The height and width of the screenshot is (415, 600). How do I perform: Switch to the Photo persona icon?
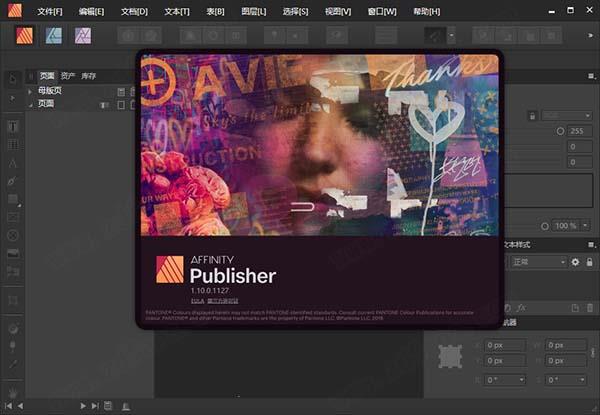(x=83, y=36)
